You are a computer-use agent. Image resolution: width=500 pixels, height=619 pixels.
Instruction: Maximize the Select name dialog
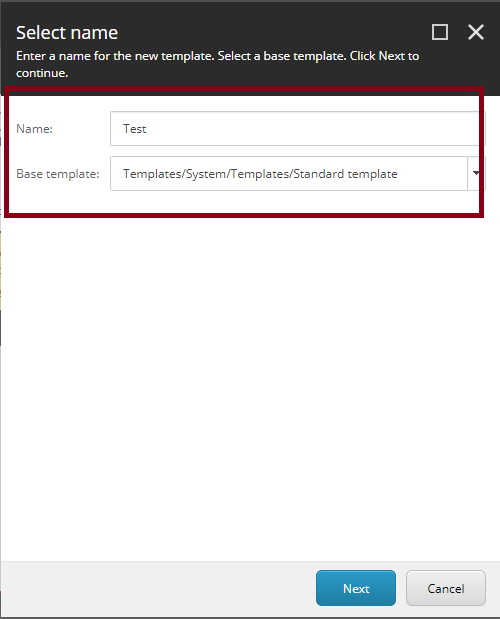440,32
